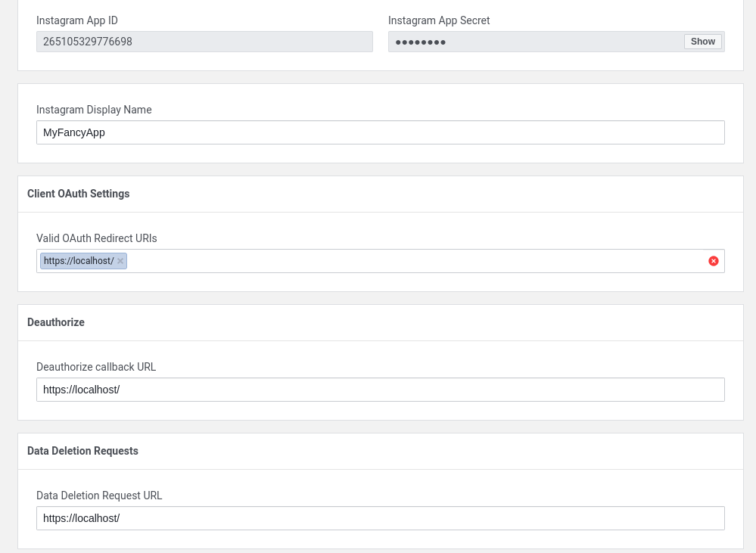Click the Instagram App ID value field
The height and width of the screenshot is (553, 756).
click(x=204, y=42)
